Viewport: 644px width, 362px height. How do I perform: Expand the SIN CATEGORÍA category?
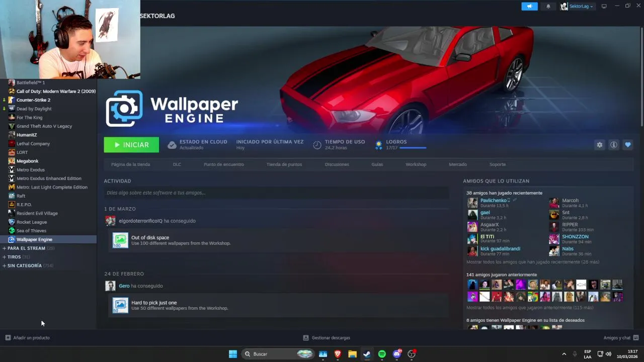coord(5,265)
